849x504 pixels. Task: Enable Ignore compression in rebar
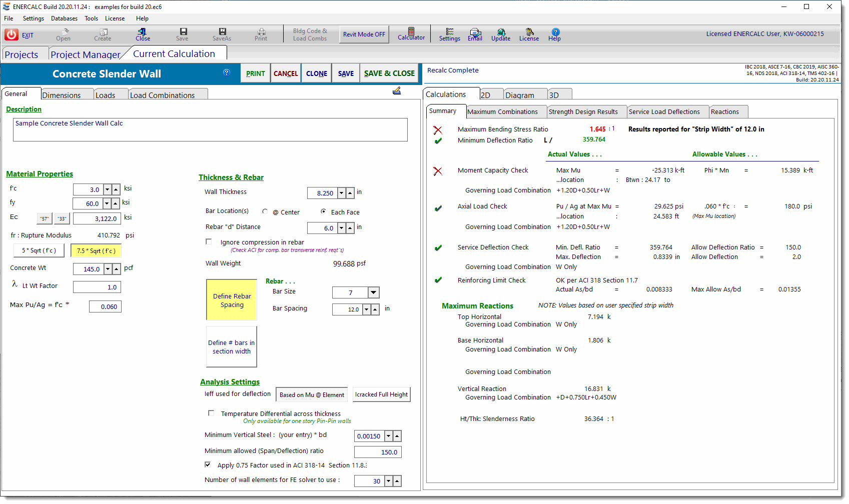pyautogui.click(x=209, y=242)
